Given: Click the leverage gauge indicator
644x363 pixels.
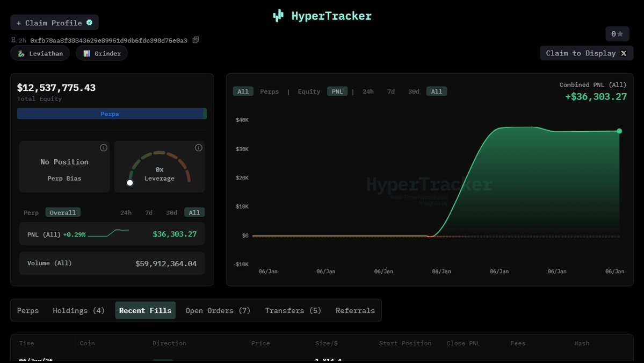Looking at the screenshot, I should [130, 183].
